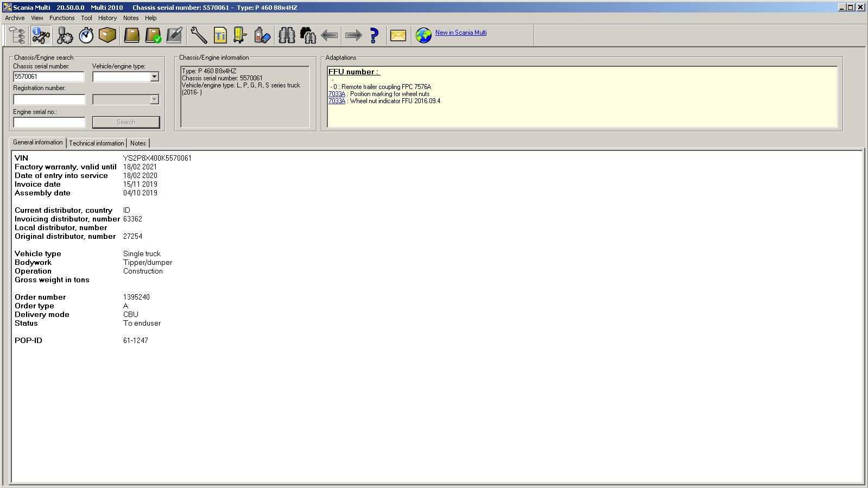Viewport: 868px width, 488px height.
Task: Open the Archive menu
Action: click(15, 18)
